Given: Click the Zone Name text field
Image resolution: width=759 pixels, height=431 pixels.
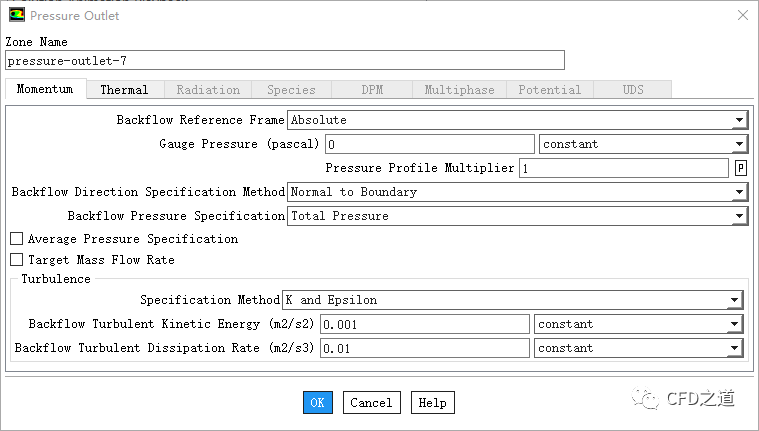Looking at the screenshot, I should [x=285, y=60].
